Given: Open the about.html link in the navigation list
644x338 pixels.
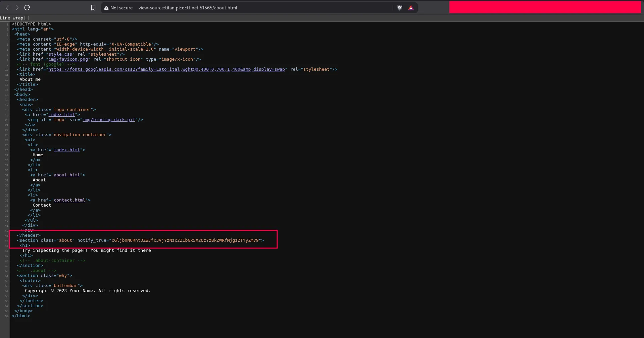Looking at the screenshot, I should click(67, 175).
